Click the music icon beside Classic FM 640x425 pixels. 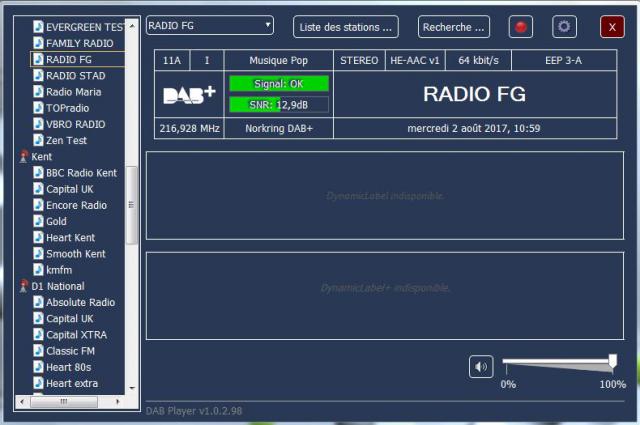click(x=38, y=351)
